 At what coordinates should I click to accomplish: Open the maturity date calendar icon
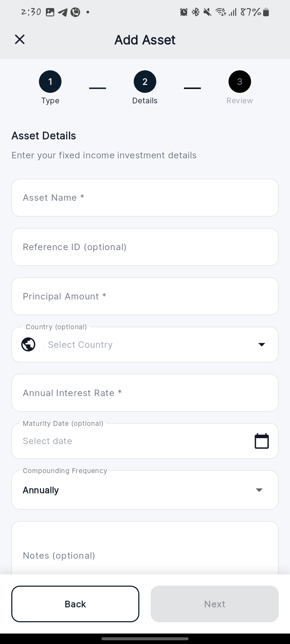[262, 441]
